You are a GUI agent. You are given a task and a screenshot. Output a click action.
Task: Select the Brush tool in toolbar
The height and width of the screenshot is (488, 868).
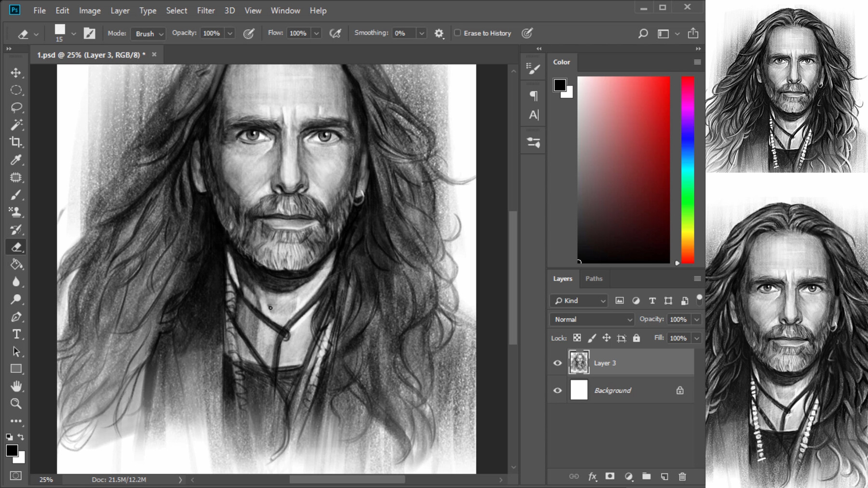click(x=16, y=195)
